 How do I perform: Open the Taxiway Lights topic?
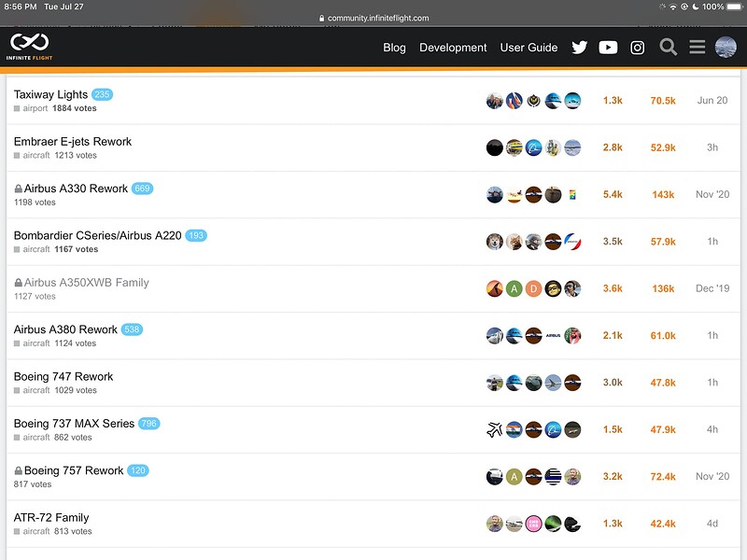click(x=51, y=94)
